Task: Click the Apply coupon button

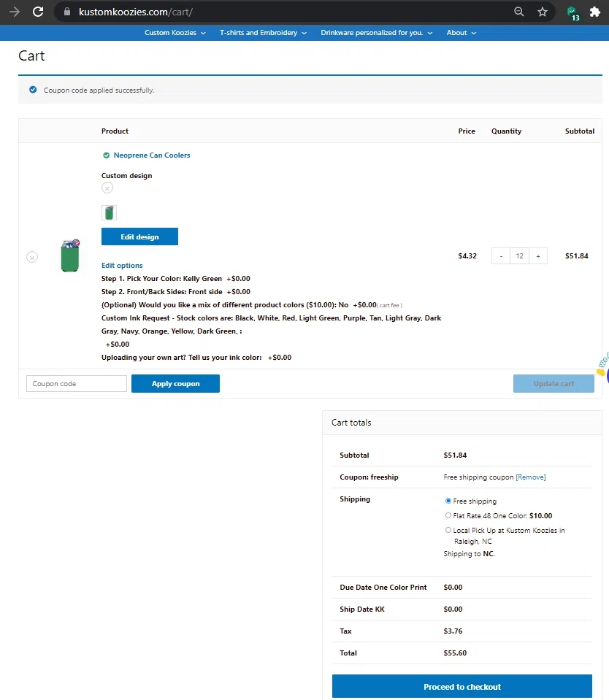Action: tap(175, 383)
